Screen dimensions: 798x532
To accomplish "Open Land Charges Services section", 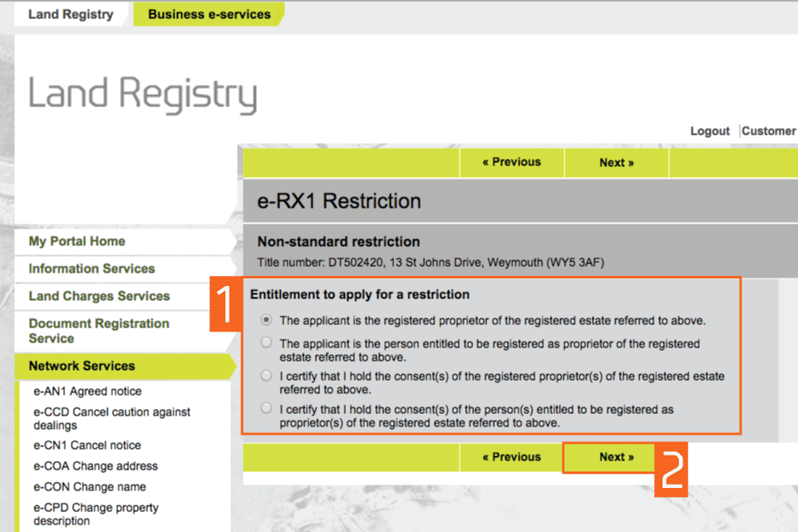I will coord(99,296).
